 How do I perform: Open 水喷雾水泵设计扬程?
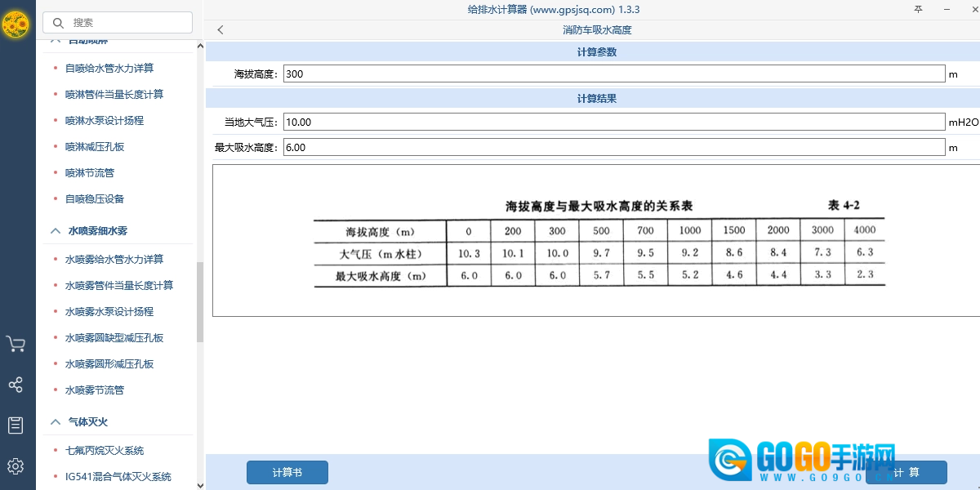pos(109,312)
